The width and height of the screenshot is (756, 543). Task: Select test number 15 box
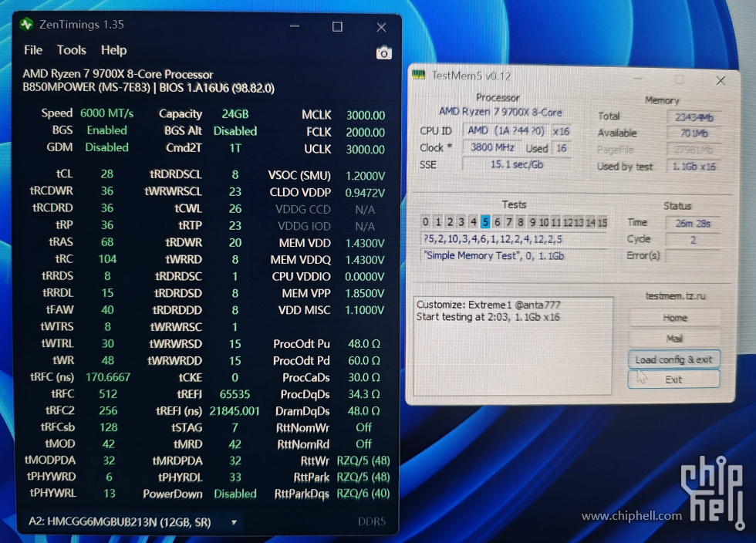[602, 222]
